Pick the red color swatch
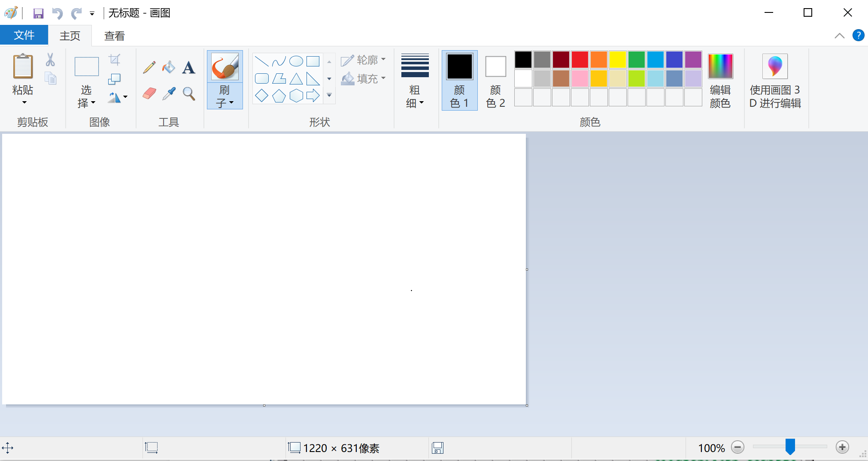 click(580, 60)
